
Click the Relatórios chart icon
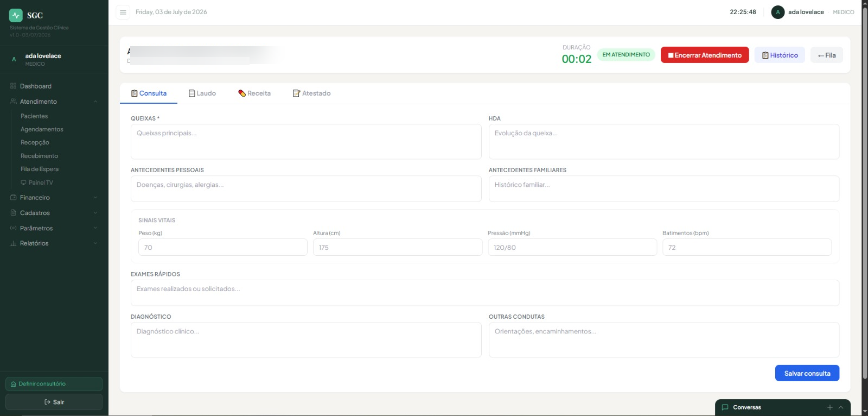click(x=13, y=243)
